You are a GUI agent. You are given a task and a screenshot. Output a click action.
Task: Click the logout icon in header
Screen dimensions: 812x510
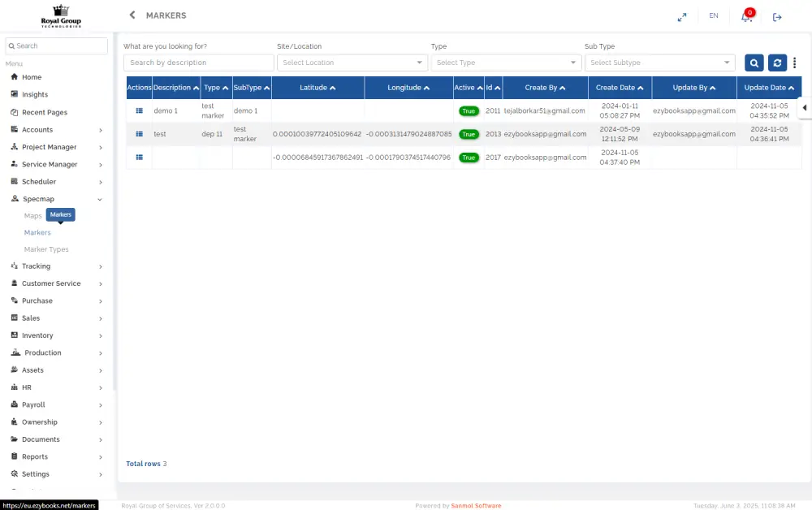click(777, 16)
